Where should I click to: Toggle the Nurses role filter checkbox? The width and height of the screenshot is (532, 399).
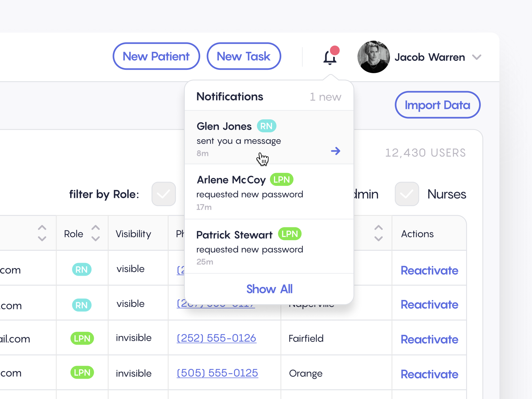click(x=407, y=194)
